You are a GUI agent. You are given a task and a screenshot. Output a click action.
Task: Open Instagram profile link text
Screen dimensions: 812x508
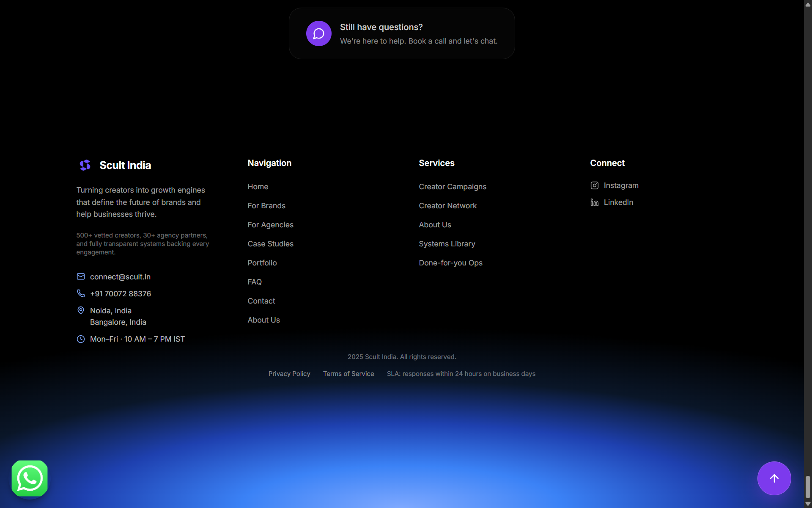tap(621, 185)
